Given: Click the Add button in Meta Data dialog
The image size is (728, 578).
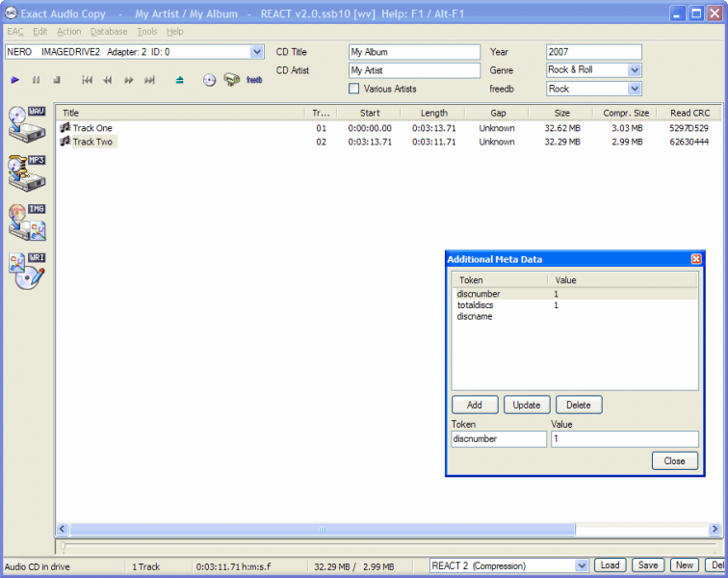Looking at the screenshot, I should coord(474,405).
